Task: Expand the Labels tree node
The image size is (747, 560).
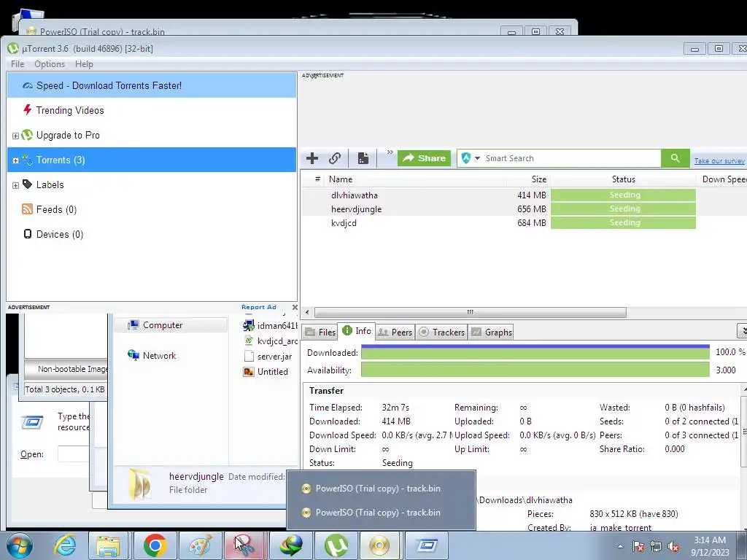Action: pyautogui.click(x=15, y=185)
